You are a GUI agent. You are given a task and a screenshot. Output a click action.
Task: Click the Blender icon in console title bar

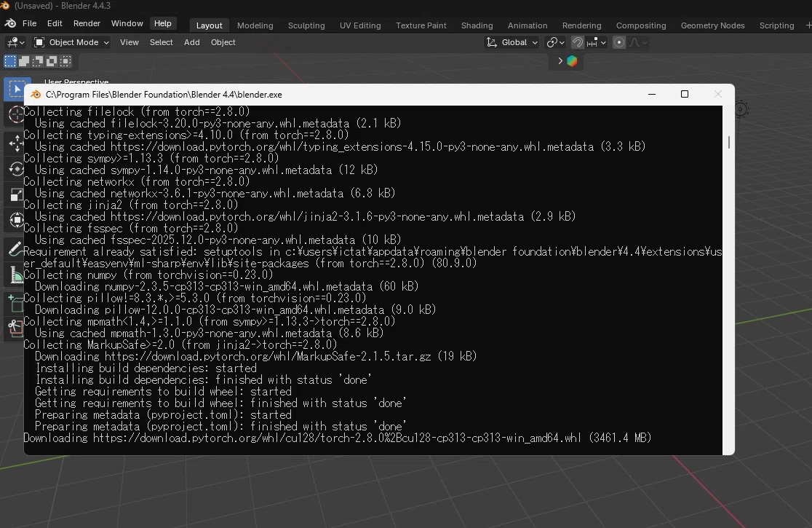pyautogui.click(x=36, y=94)
